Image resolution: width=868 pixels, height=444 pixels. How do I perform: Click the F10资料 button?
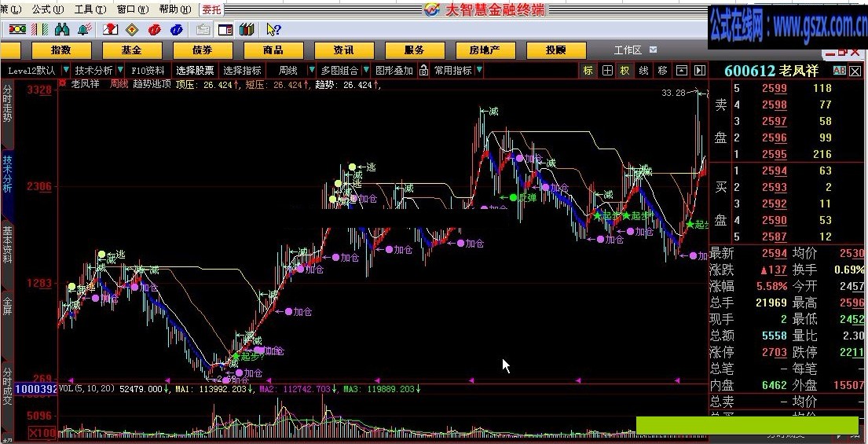tap(148, 70)
